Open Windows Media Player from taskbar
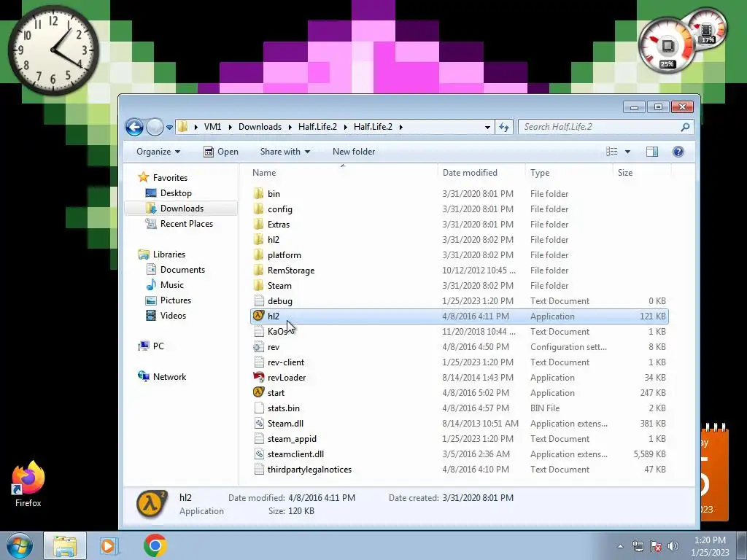The image size is (747, 560). (x=109, y=545)
